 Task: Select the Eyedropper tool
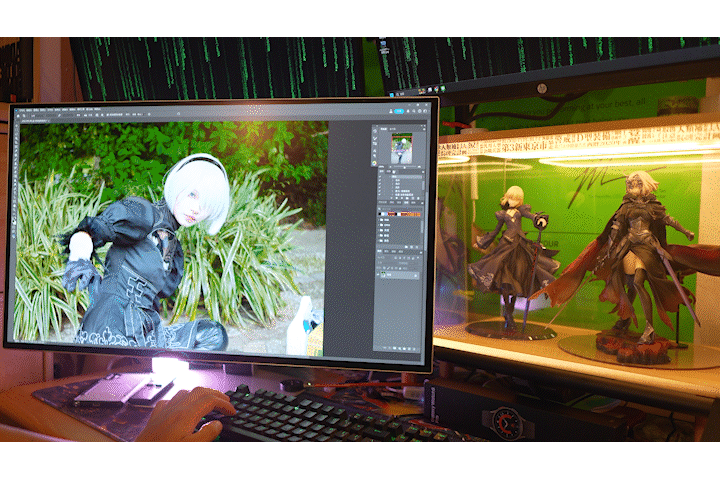pos(16,151)
